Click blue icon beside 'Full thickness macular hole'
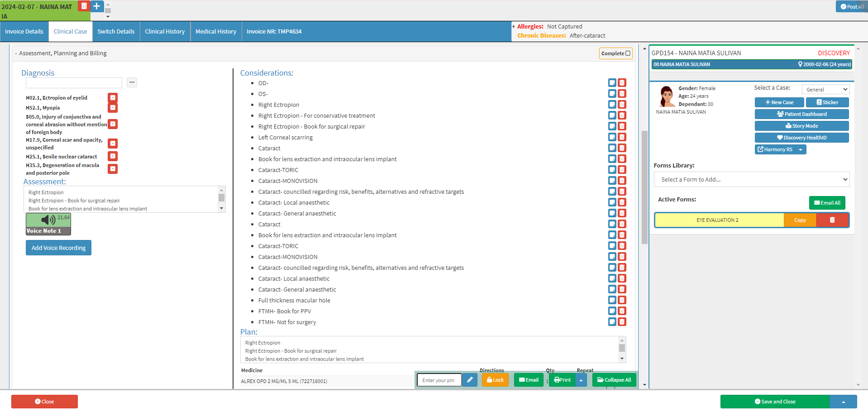Screen dimensions: 868x412 click(612, 300)
